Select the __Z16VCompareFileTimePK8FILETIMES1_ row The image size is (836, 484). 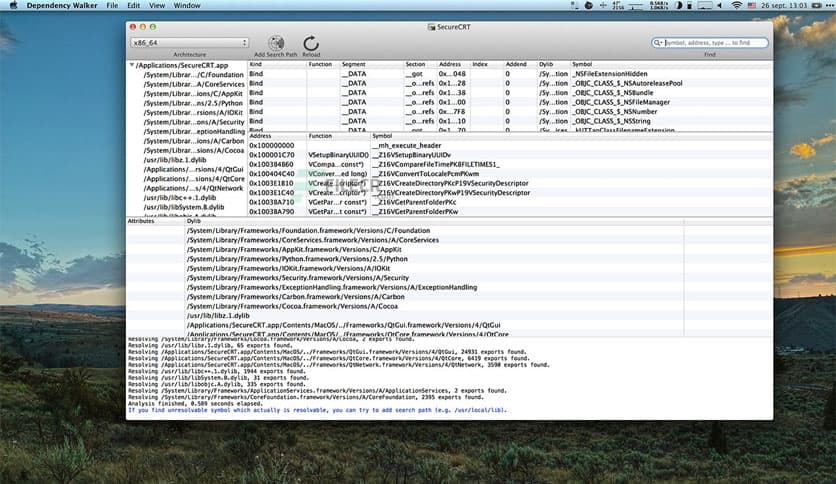click(x=510, y=165)
